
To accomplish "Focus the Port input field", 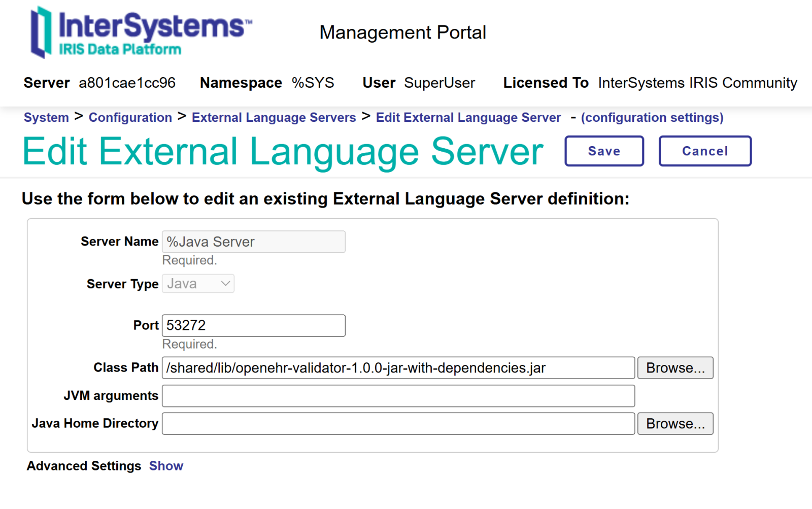I will pos(253,326).
